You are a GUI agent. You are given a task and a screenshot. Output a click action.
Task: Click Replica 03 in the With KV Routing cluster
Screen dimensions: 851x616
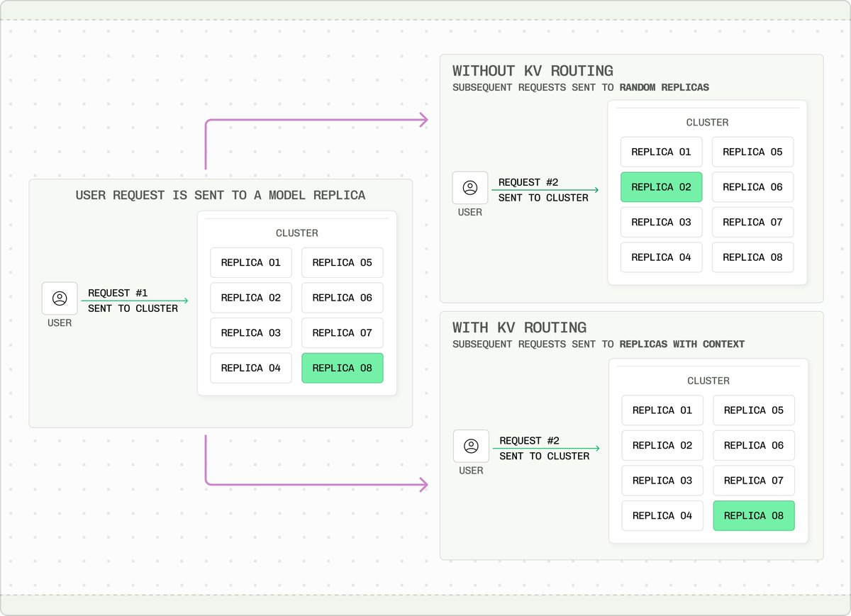pos(662,481)
